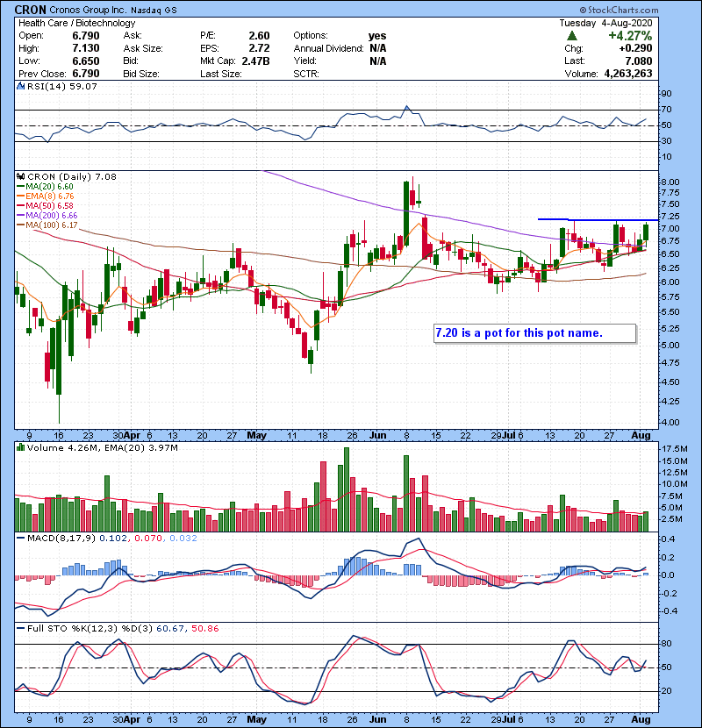Click the '80' stochastic axis label
This screenshot has width=702, height=728.
coord(666,644)
